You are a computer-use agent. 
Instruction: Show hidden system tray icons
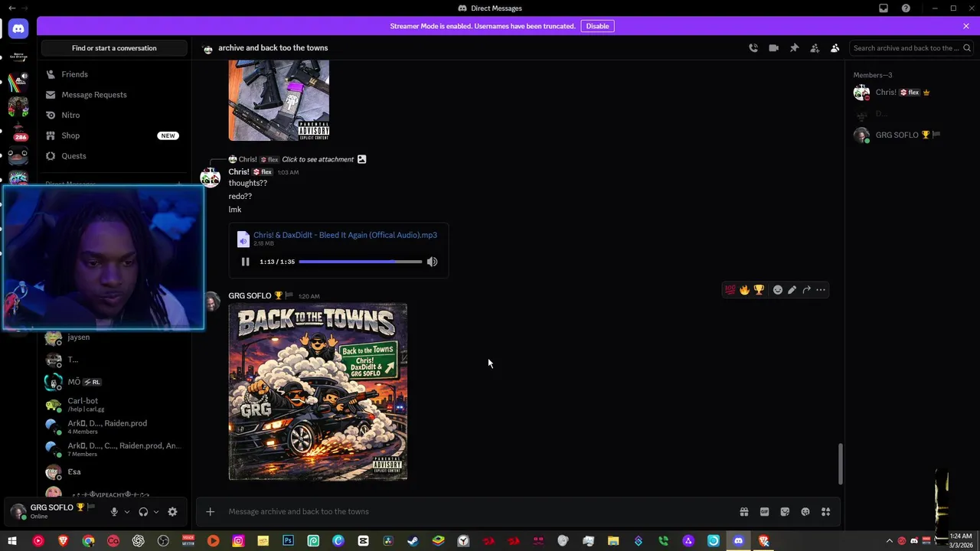point(889,541)
